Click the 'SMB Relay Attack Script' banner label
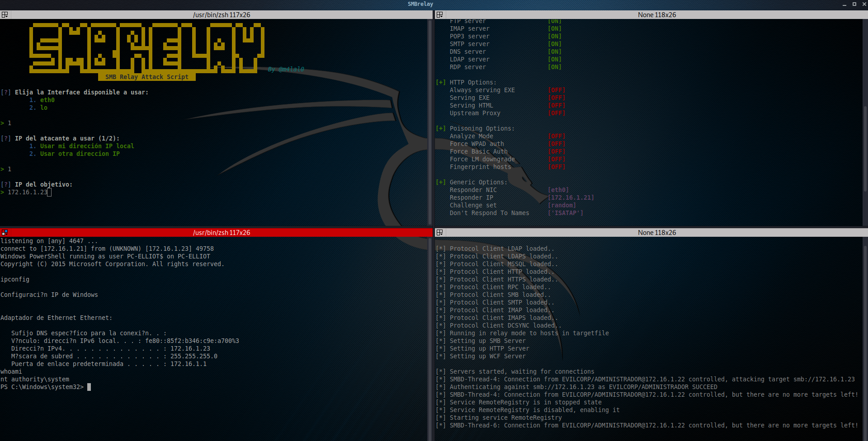This screenshot has width=868, height=441. click(x=147, y=77)
